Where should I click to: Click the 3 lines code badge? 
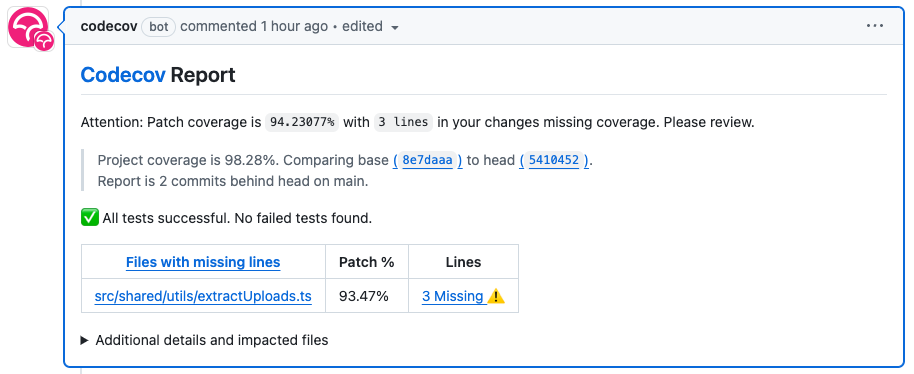403,123
